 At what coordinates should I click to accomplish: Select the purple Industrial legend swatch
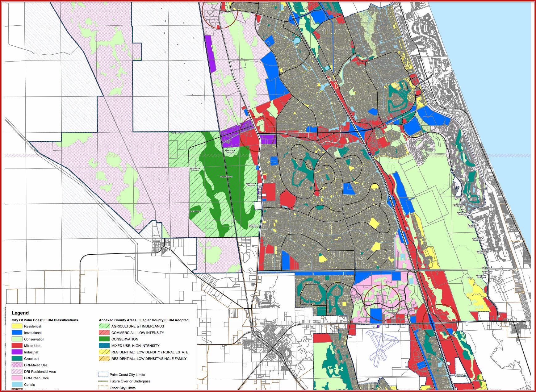17,352
